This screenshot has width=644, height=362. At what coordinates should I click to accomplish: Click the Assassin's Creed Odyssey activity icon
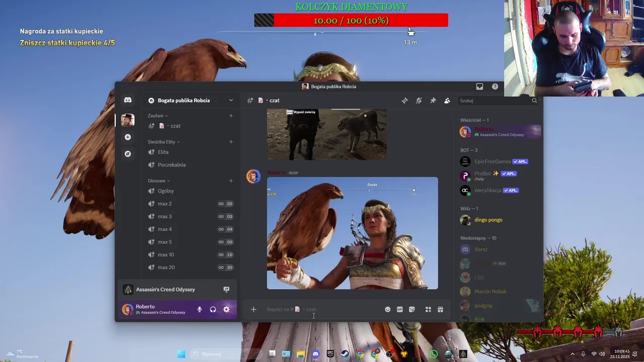click(128, 290)
